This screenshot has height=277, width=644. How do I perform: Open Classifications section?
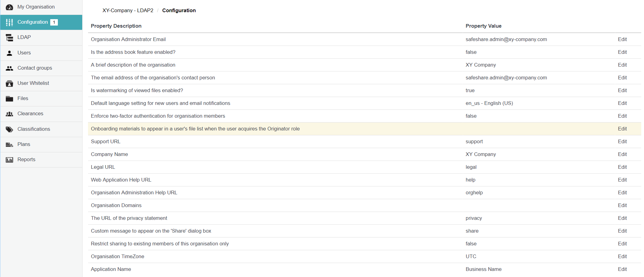coord(41,129)
